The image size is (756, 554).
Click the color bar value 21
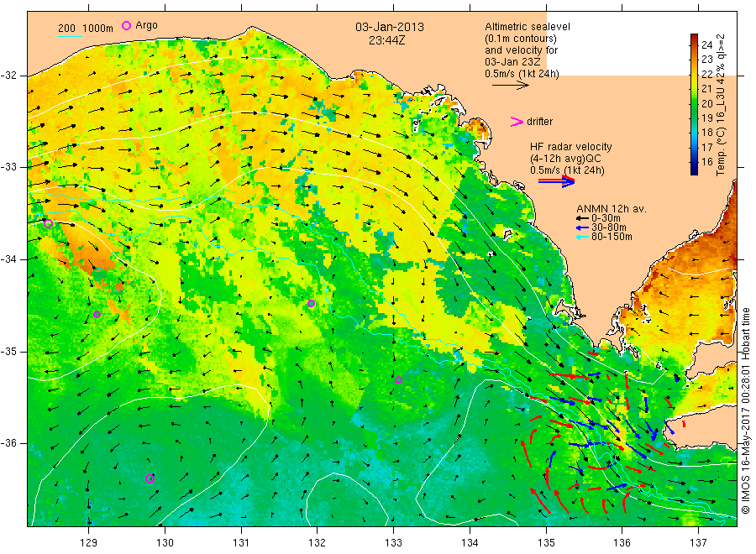pos(706,89)
